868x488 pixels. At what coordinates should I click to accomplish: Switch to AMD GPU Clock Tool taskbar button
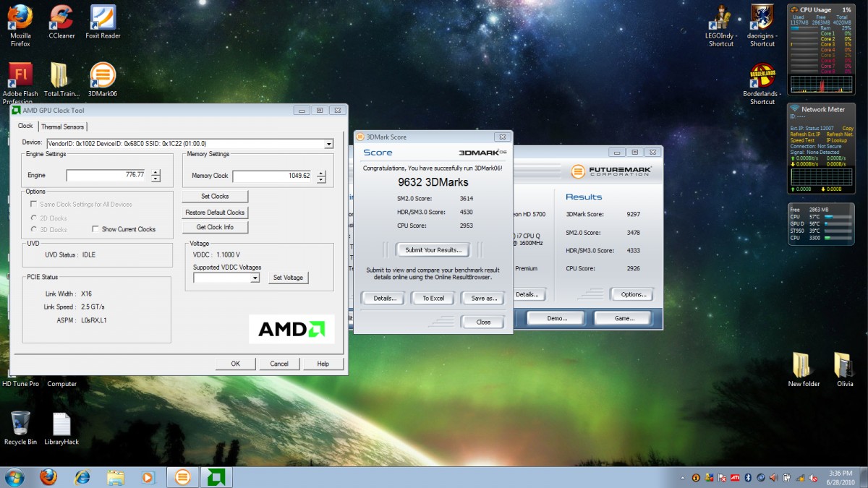tap(216, 477)
